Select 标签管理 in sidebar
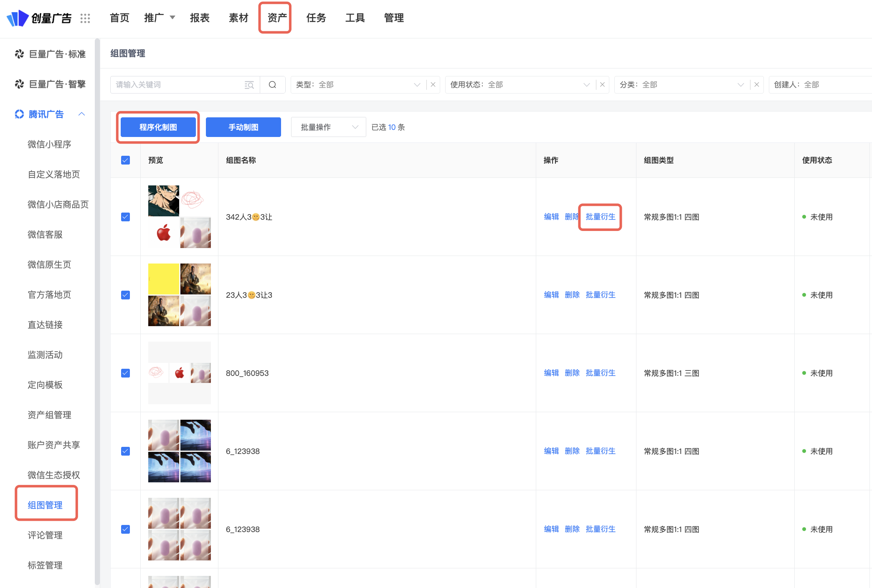The width and height of the screenshot is (872, 588). pos(45,565)
